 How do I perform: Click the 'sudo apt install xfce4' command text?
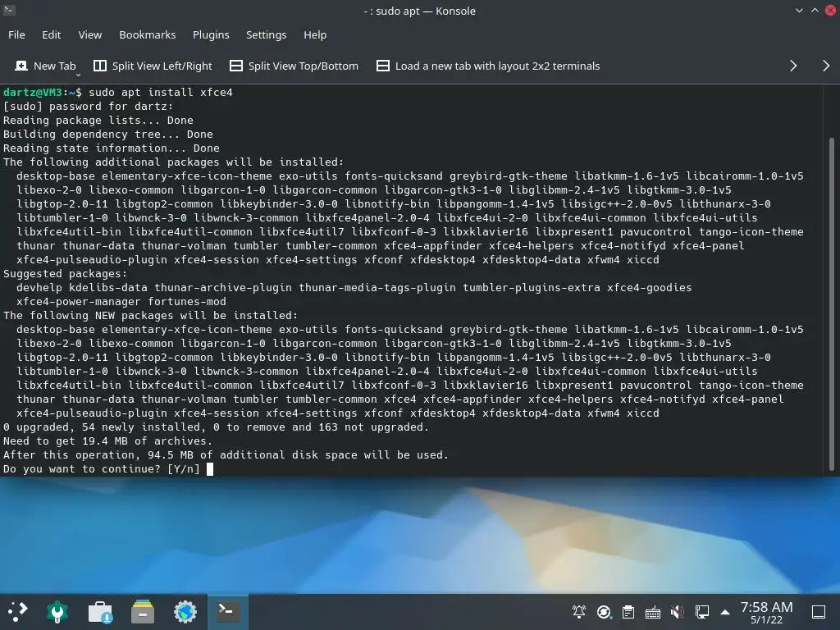[161, 92]
